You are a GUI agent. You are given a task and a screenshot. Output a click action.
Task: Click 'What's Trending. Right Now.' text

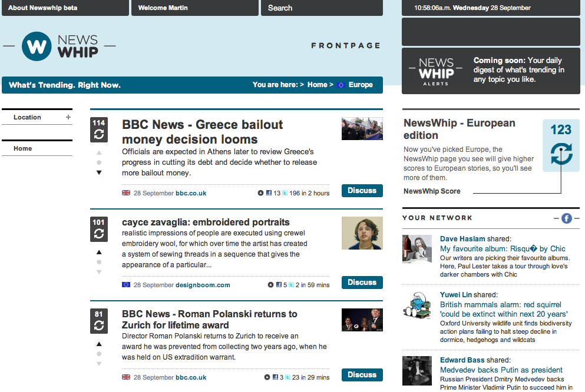click(65, 85)
